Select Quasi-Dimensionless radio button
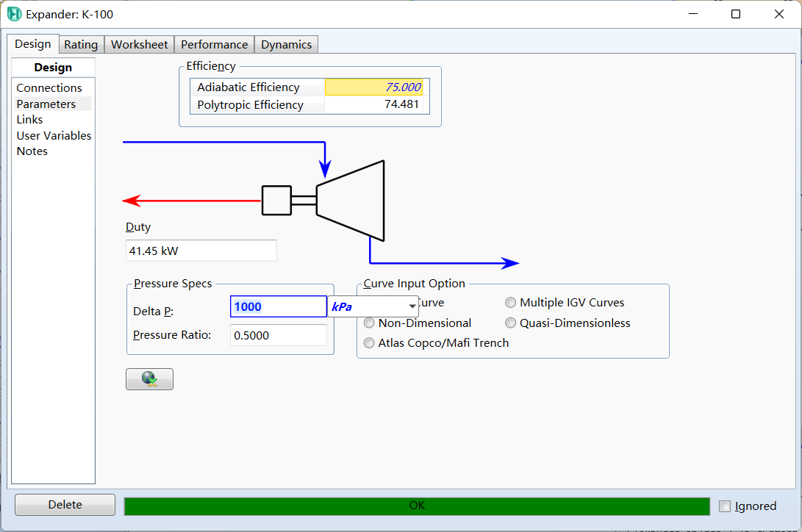This screenshot has height=532, width=802. click(x=510, y=323)
